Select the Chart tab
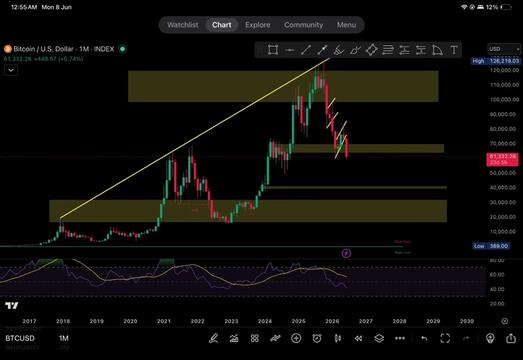The width and height of the screenshot is (523, 360). coord(222,25)
